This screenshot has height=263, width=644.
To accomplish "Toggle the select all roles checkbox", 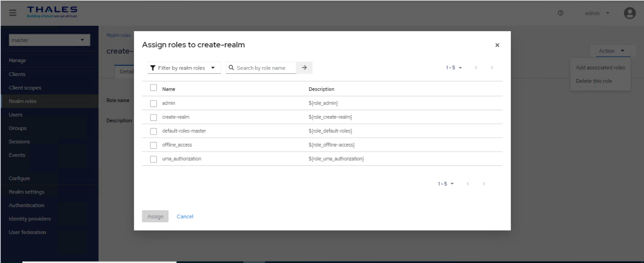I will tap(154, 88).
